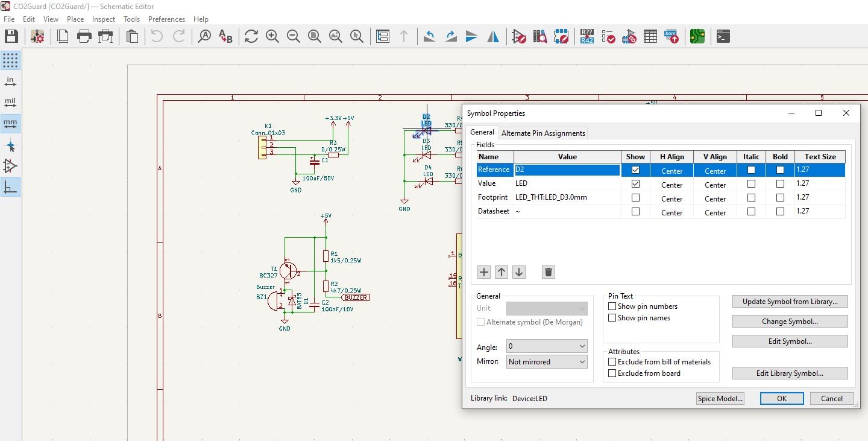Rotate selection clockwise
Viewport: 868px width, 441px height.
click(x=451, y=37)
